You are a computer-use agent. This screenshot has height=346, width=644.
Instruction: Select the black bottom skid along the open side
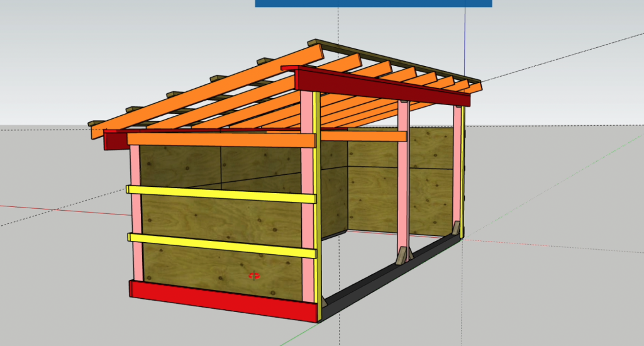pyautogui.click(x=390, y=277)
